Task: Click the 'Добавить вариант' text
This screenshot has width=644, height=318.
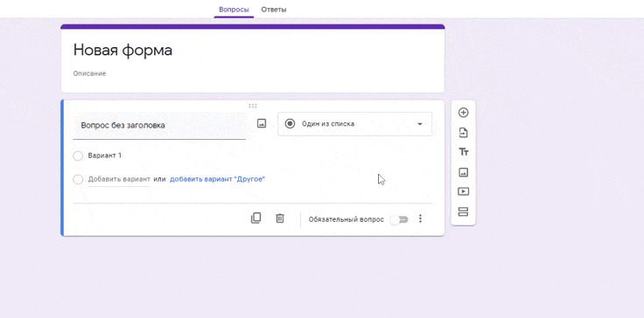Action: click(x=119, y=179)
